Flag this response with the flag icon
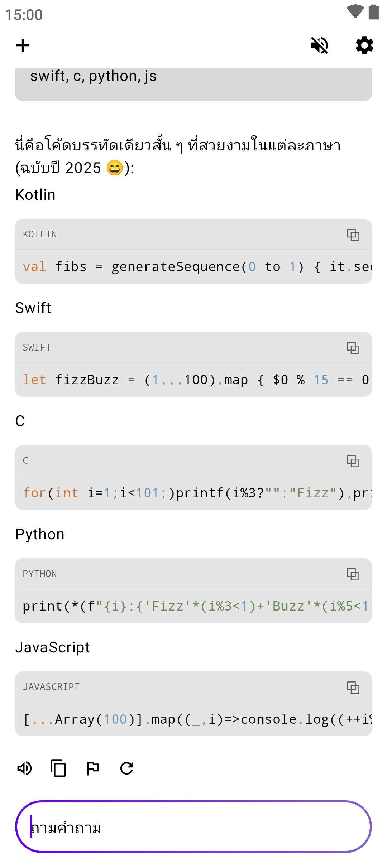The height and width of the screenshot is (868, 387). (x=93, y=768)
